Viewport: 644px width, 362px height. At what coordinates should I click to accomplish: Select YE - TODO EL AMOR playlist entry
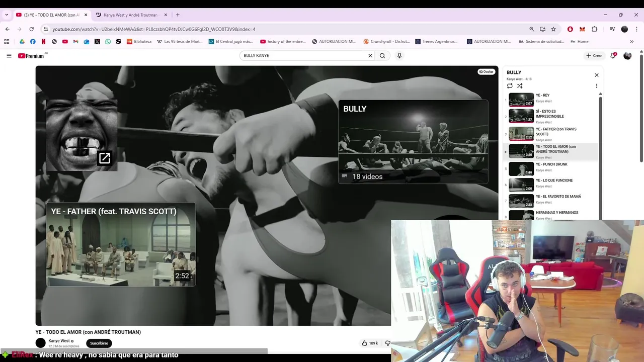(x=551, y=151)
